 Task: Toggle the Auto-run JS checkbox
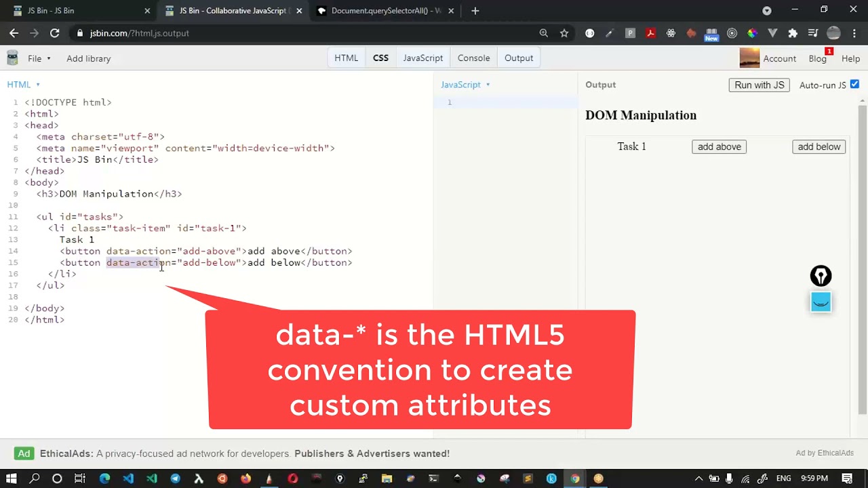854,84
